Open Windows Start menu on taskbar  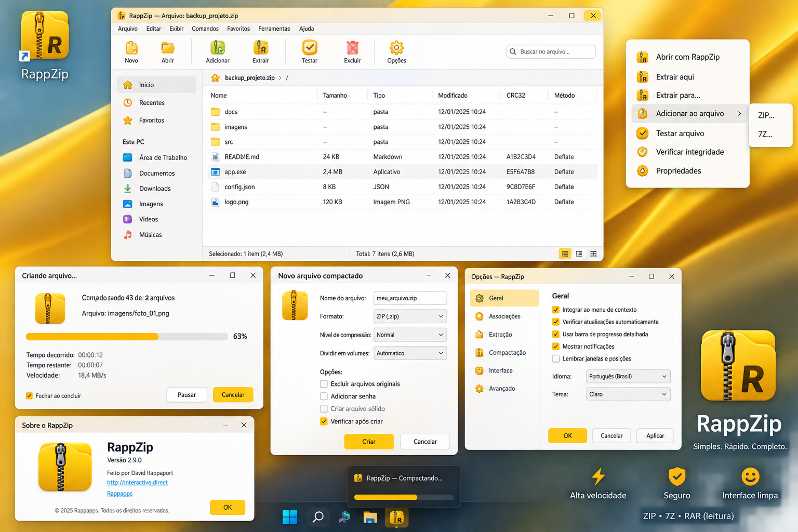click(290, 517)
